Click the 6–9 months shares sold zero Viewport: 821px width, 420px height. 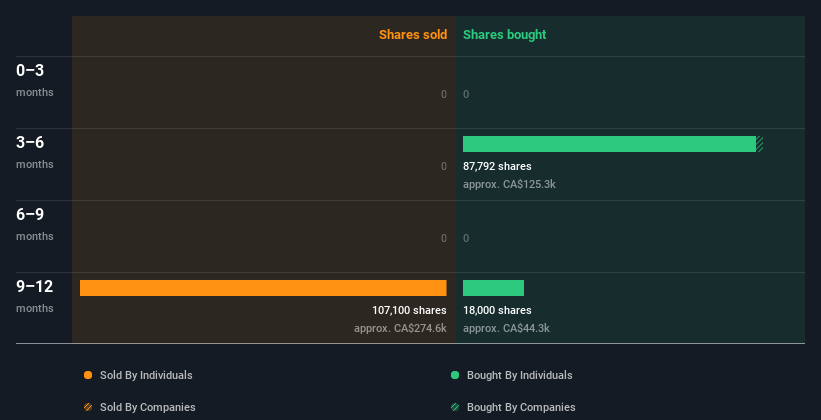coord(444,238)
